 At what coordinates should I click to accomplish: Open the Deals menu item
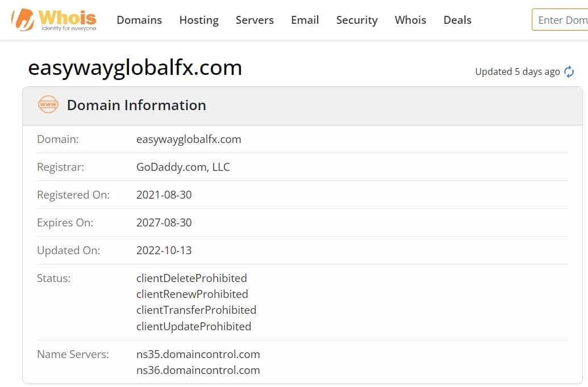(457, 20)
